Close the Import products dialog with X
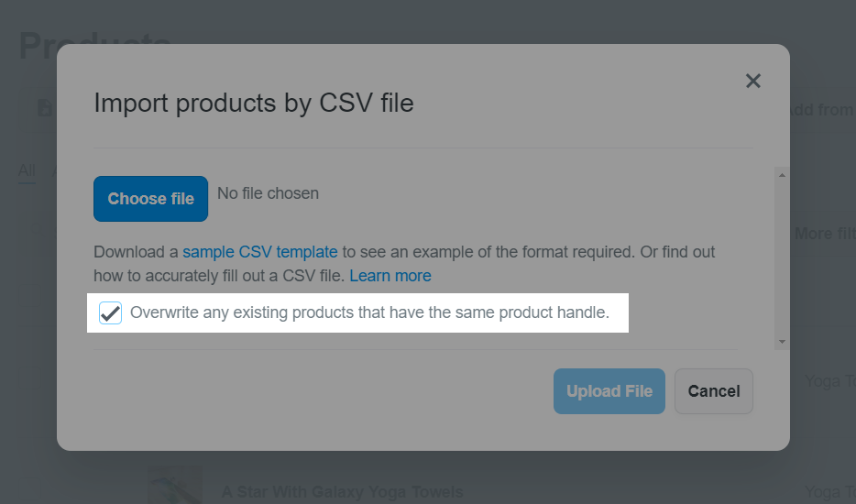Image resolution: width=856 pixels, height=504 pixels. click(x=753, y=81)
